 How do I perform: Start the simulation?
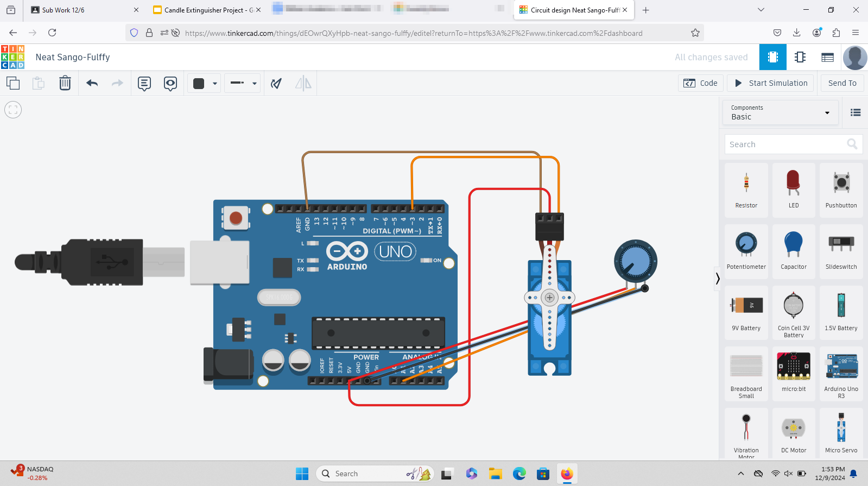[771, 83]
